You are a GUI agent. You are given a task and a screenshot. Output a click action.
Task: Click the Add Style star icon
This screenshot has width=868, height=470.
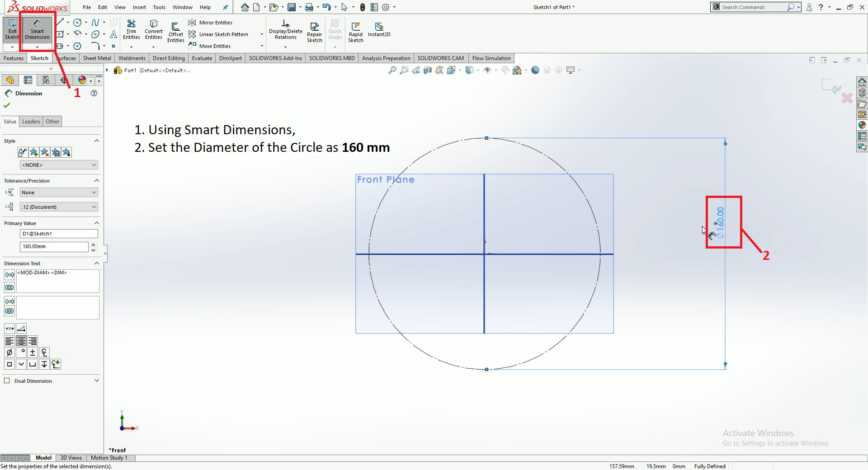coord(34,152)
